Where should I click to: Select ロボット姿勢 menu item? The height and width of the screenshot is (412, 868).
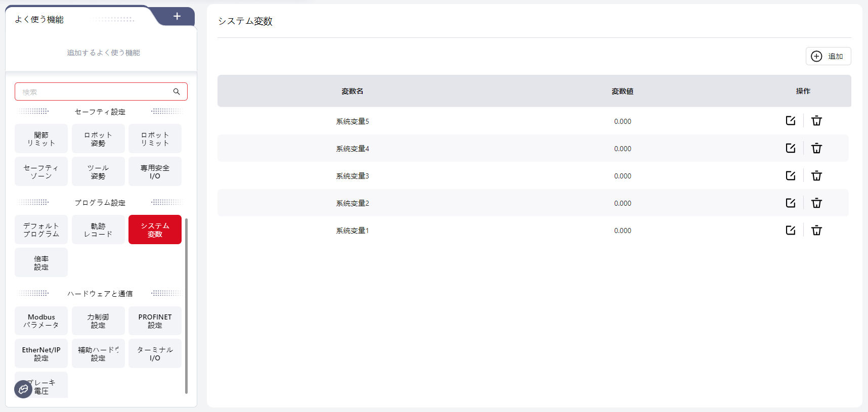(x=98, y=139)
